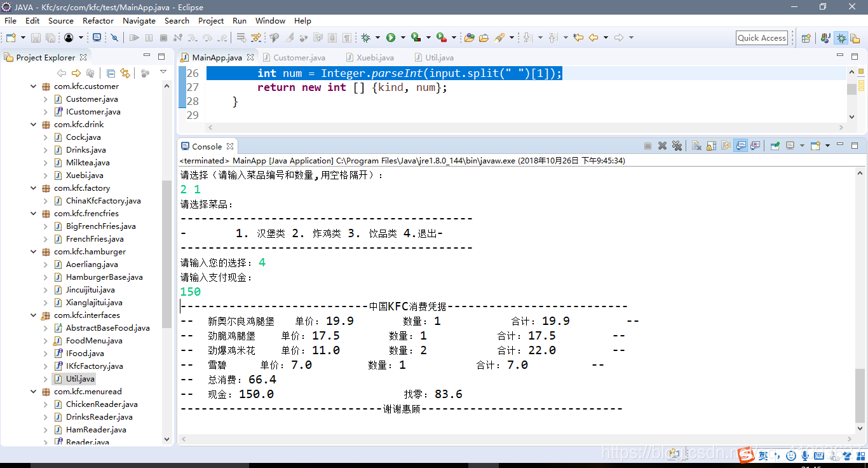868x468 pixels.
Task: Expand the Customer.java tree node
Action: coord(45,99)
